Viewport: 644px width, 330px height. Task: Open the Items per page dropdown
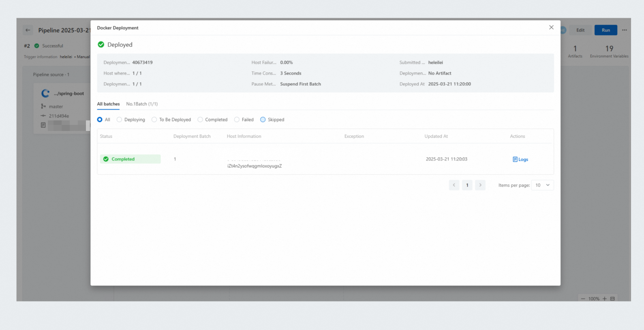pos(542,185)
